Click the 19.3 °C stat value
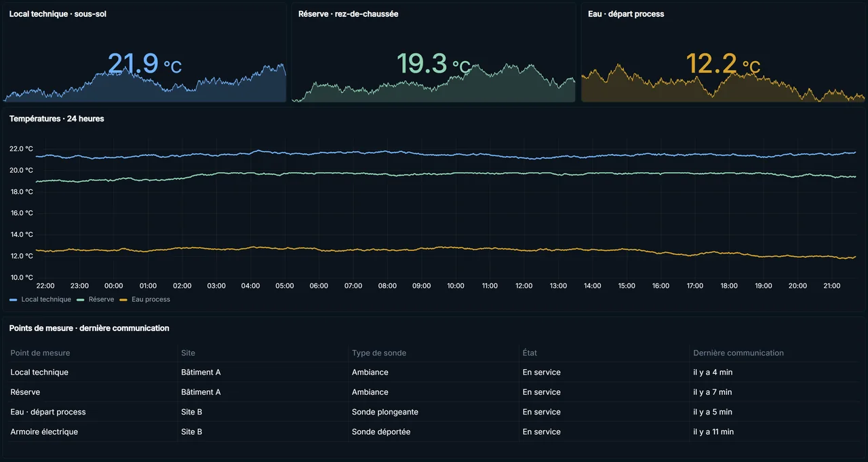Viewport: 868px width, 462px height. point(434,64)
